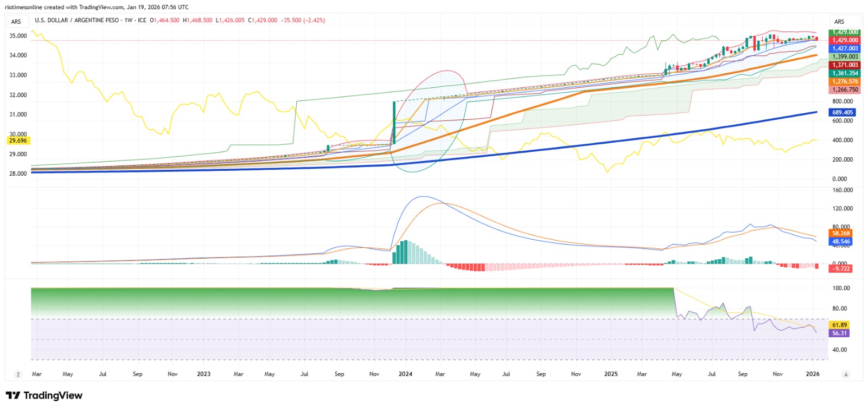The image size is (868, 410).
Task: Click the purple 56.31 RSI value label
Action: point(839,333)
